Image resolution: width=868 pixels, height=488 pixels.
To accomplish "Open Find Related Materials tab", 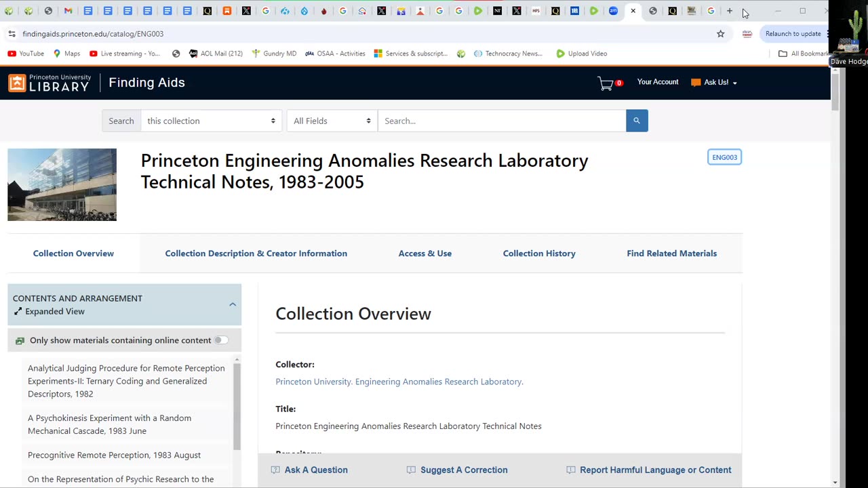I will [x=671, y=253].
